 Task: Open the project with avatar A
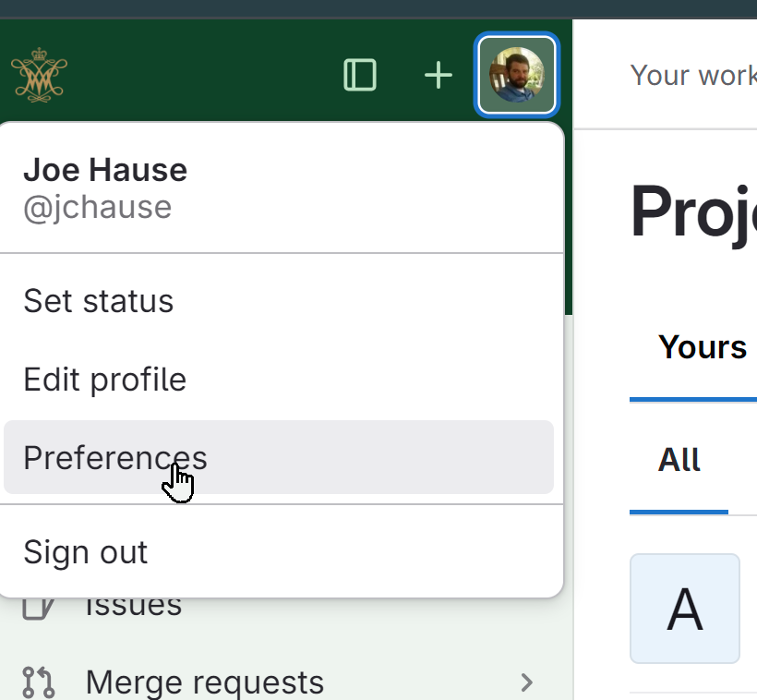[685, 609]
